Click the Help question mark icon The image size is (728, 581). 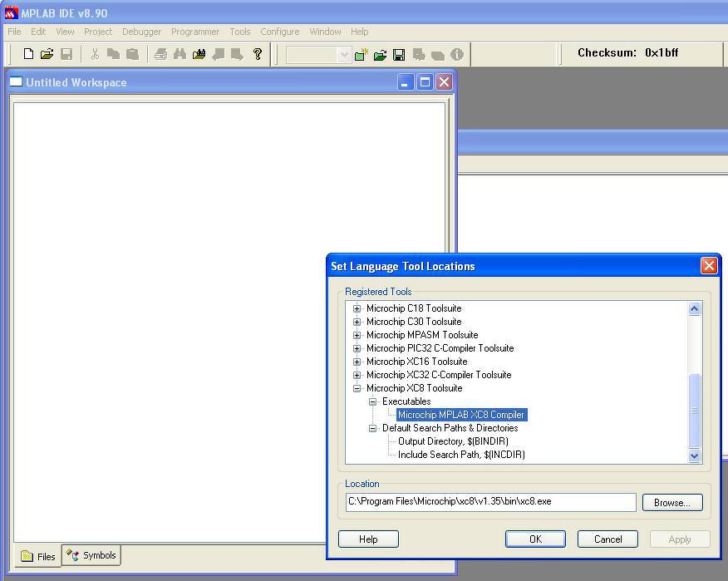point(258,54)
